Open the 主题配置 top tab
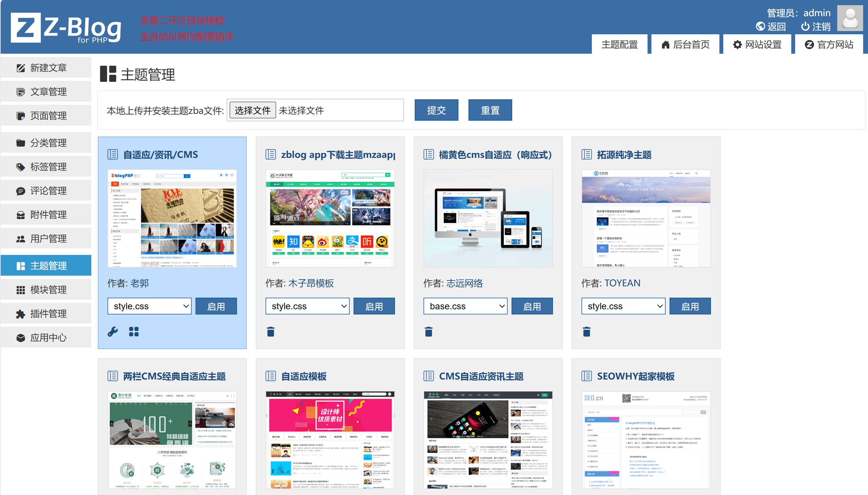868x495 pixels. click(619, 45)
